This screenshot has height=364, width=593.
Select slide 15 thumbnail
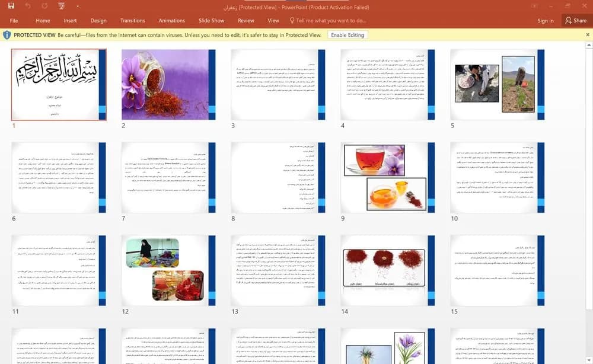[498, 271]
